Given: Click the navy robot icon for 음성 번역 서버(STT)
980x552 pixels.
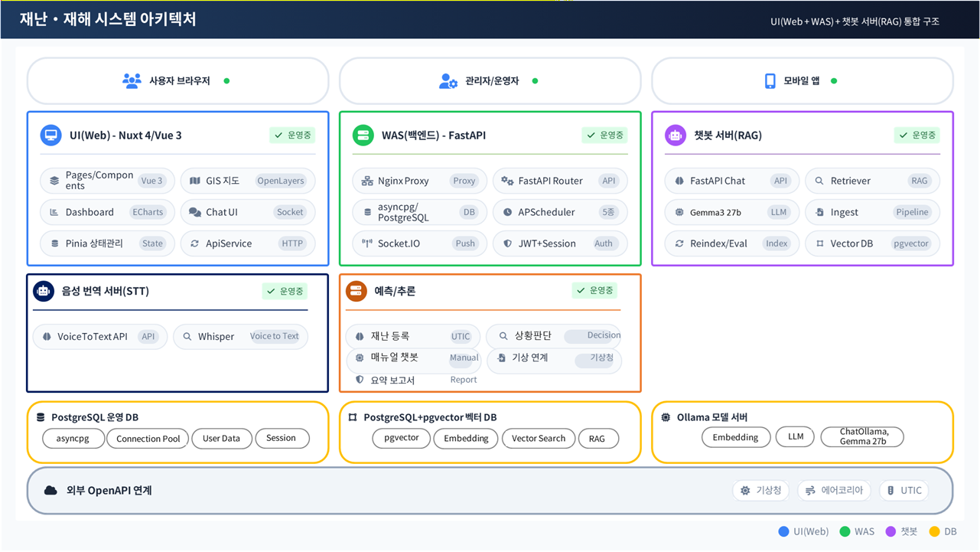Looking at the screenshot, I should (44, 291).
